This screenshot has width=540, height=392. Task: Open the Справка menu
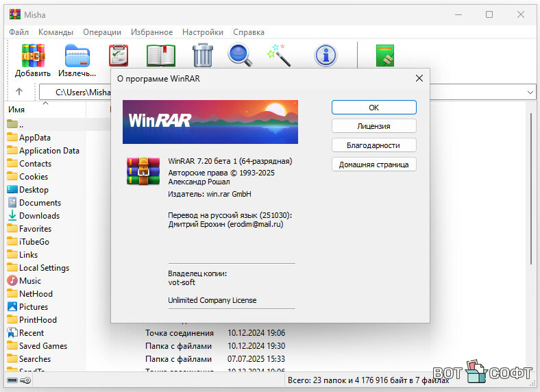249,32
